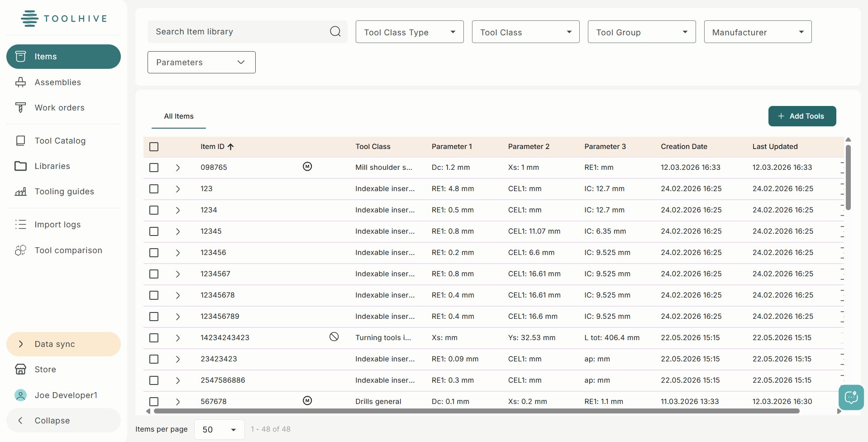This screenshot has width=868, height=442.
Task: Check the box for item 1234
Action: point(154,210)
